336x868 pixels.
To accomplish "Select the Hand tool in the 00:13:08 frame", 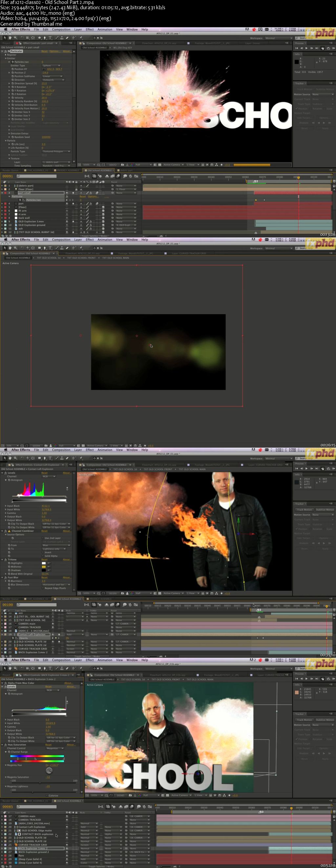I will pyautogui.click(x=10, y=38).
